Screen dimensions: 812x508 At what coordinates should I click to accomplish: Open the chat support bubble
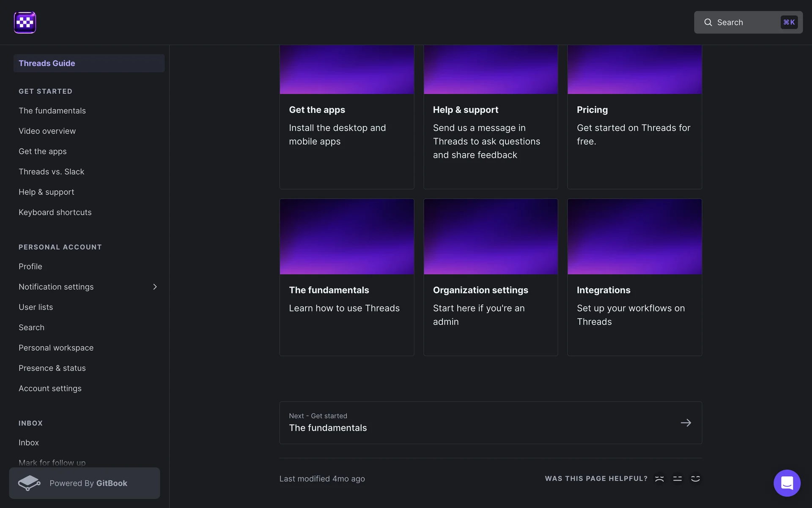click(x=787, y=483)
